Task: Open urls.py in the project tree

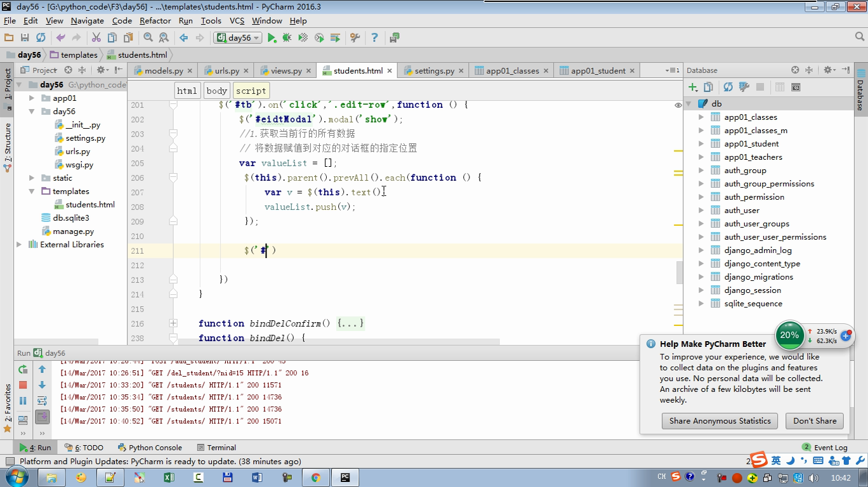Action: click(x=77, y=152)
